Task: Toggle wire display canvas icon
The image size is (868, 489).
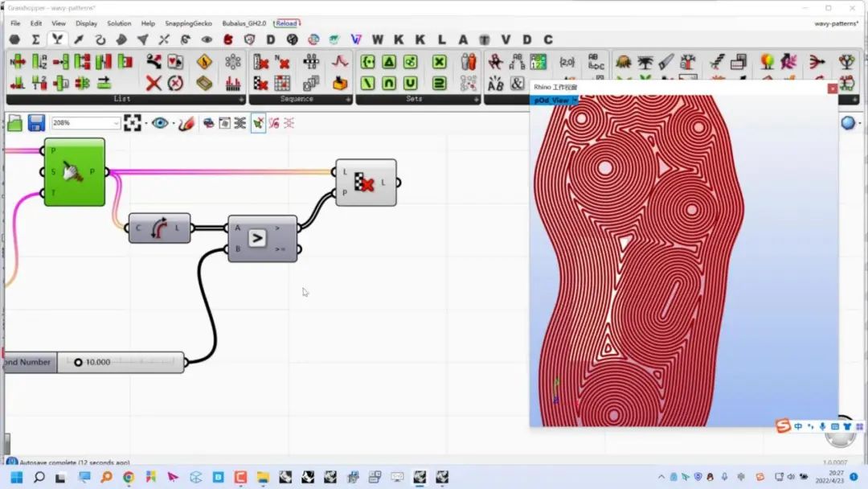Action: pyautogui.click(x=240, y=123)
